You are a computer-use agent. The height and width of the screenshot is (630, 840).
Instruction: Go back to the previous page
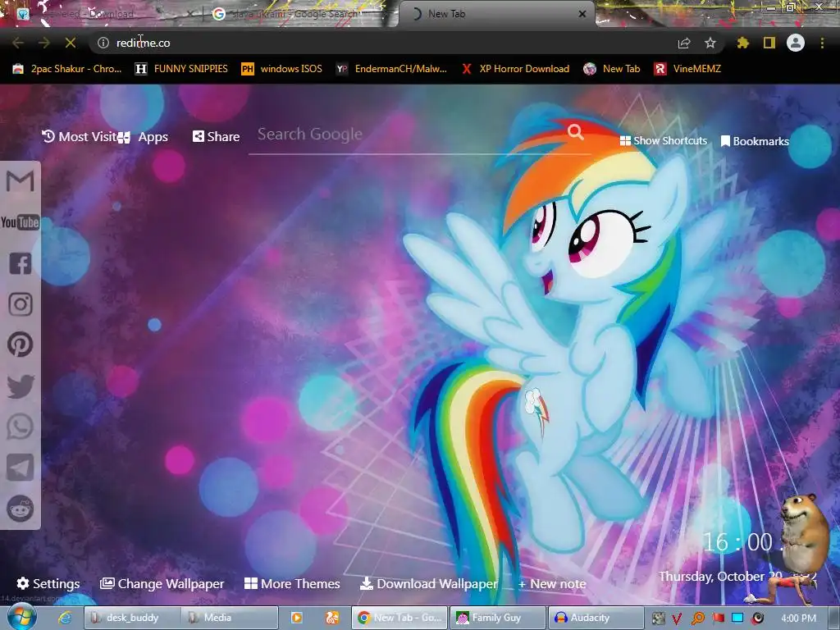click(x=18, y=43)
